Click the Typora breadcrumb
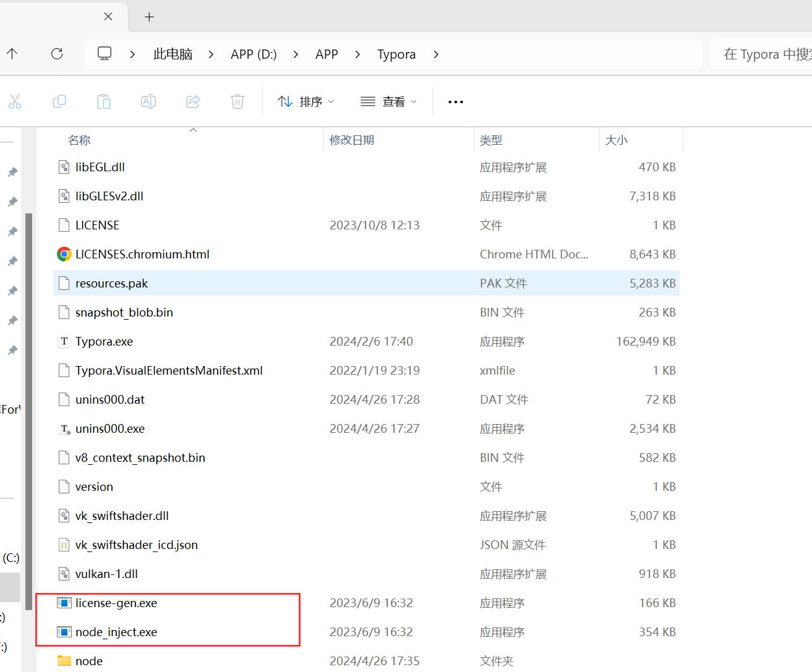 [x=396, y=54]
